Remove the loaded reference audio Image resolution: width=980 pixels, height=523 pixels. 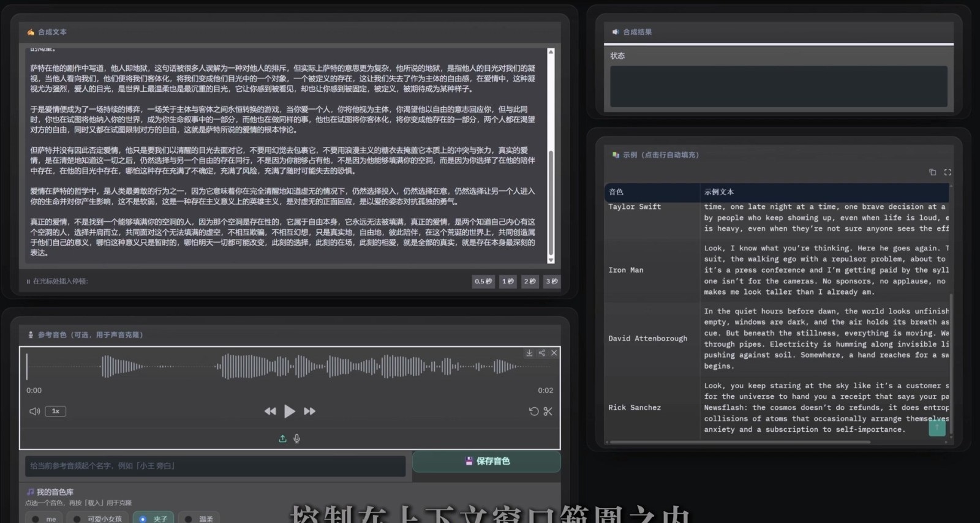(x=554, y=353)
